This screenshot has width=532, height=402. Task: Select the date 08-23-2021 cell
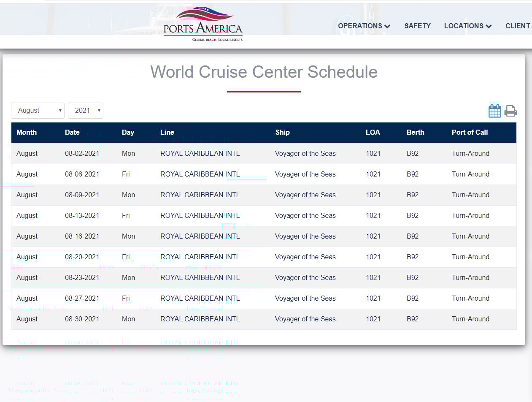[x=82, y=277]
